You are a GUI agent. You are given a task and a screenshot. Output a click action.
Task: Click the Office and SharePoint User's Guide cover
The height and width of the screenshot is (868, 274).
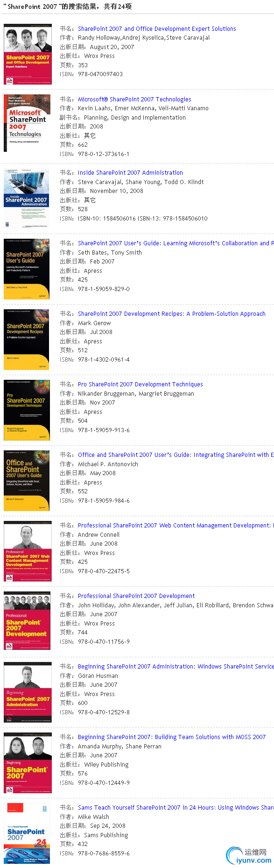pos(27,481)
